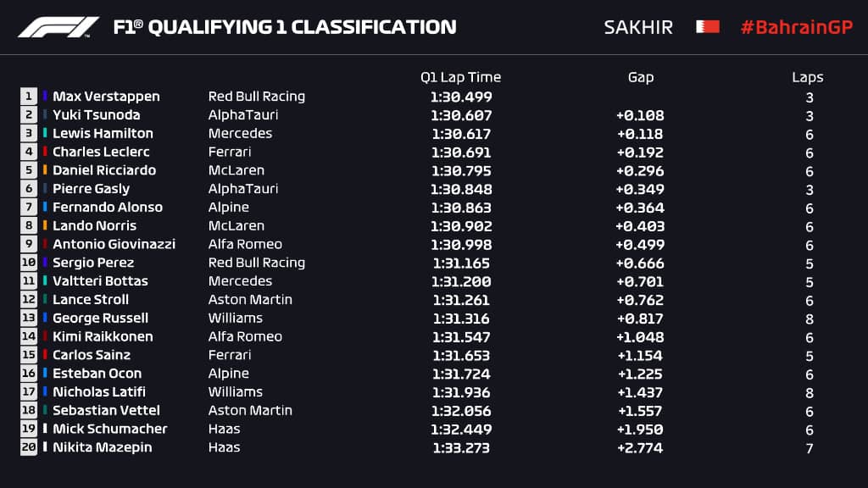Click the position 10 badge for Perez
This screenshot has height=488, width=868.
coord(29,263)
